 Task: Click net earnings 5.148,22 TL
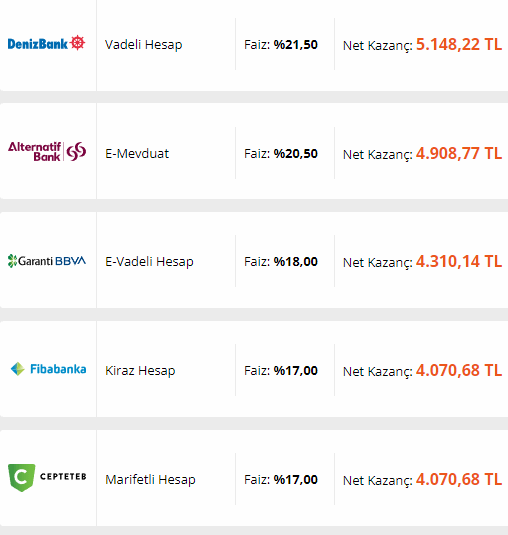pyautogui.click(x=459, y=45)
